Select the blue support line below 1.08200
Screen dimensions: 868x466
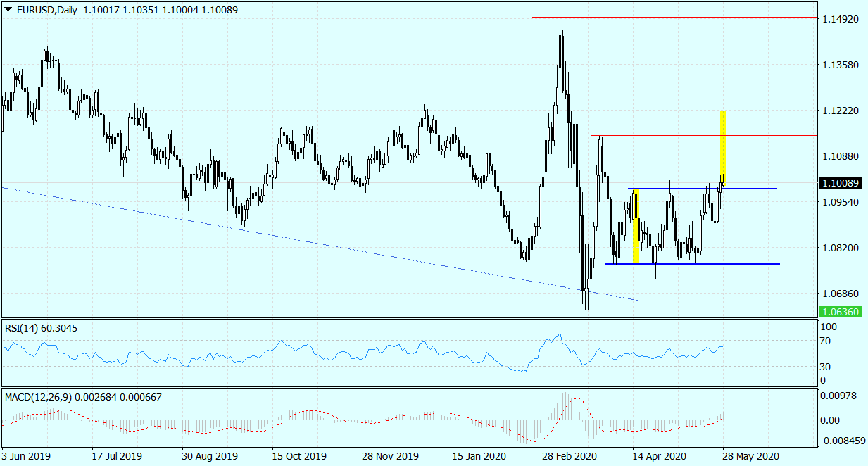692,264
